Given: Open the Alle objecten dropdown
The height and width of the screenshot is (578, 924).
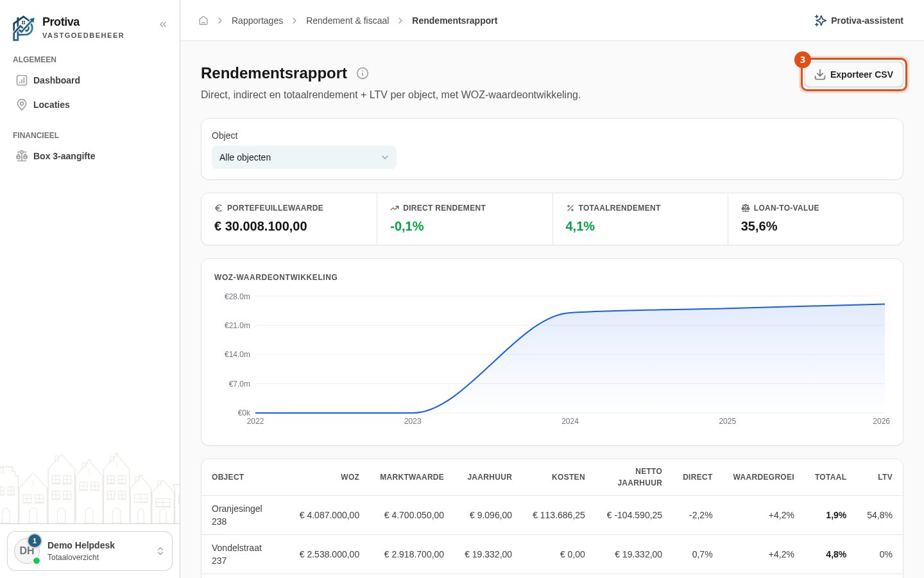Looking at the screenshot, I should click(304, 157).
